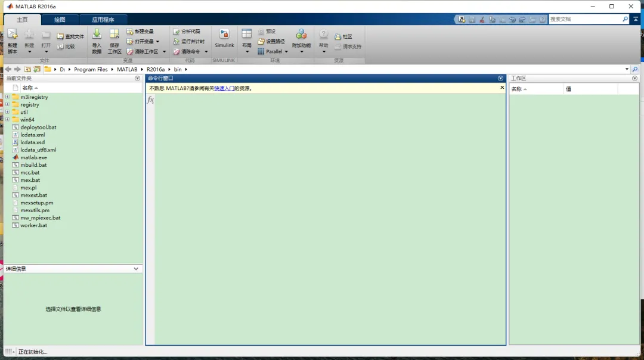This screenshot has height=360, width=644.
Task: Open the 清除工作区 dropdown arrow
Action: coord(164,52)
